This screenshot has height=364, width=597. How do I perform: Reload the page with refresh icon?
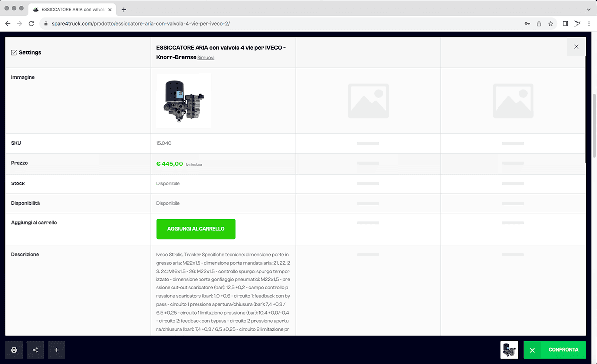(31, 23)
